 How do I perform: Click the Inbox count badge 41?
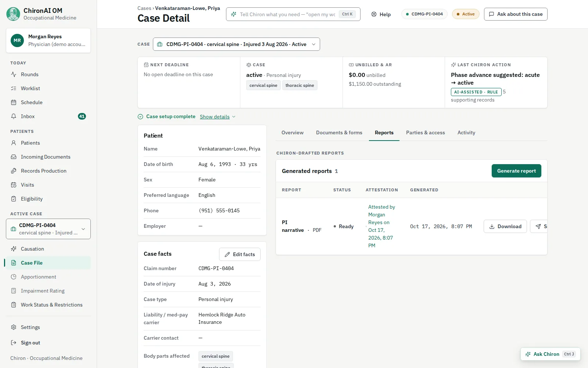pos(82,116)
